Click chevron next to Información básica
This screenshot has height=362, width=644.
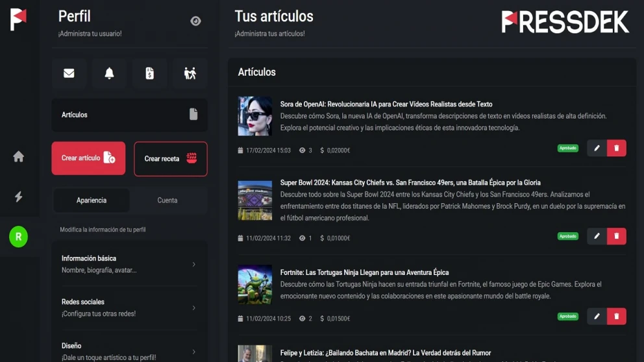194,264
